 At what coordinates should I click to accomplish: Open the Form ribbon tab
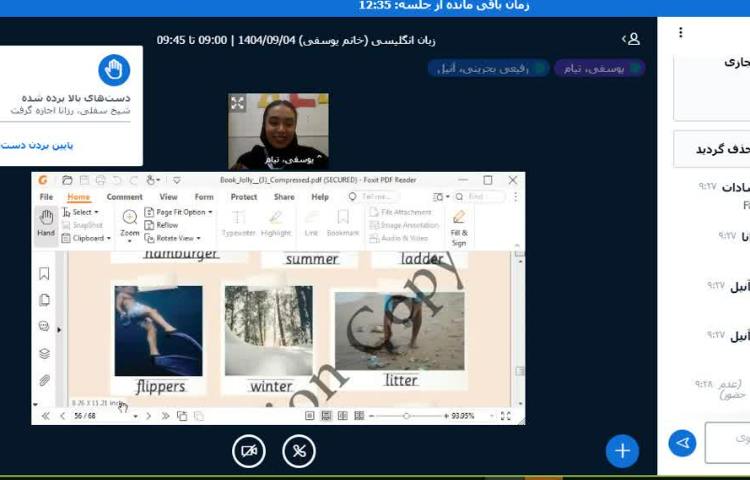tap(204, 197)
